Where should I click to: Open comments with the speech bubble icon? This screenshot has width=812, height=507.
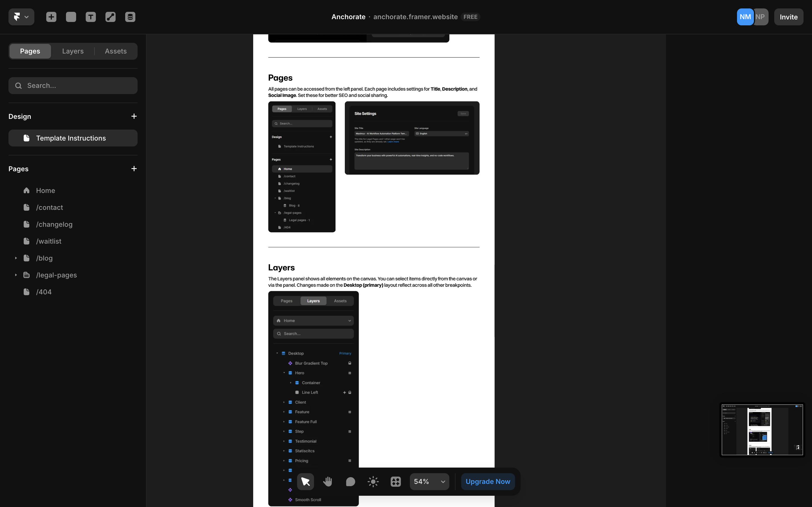point(350,481)
